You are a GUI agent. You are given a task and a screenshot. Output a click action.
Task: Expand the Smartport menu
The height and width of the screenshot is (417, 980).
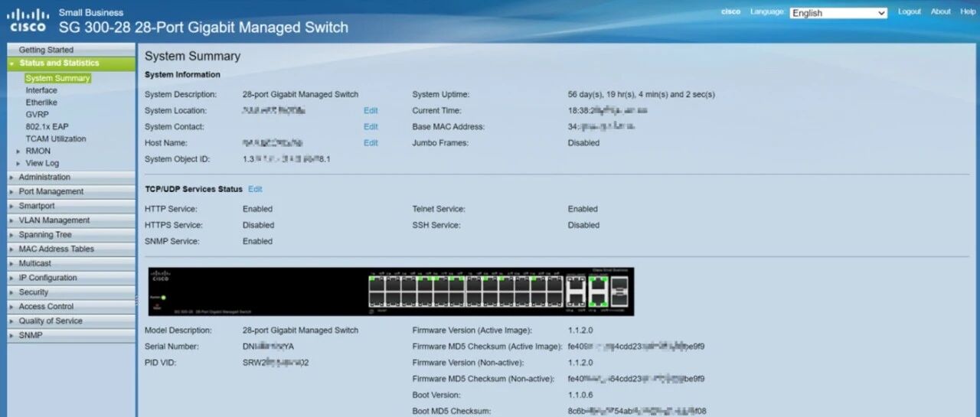pyautogui.click(x=71, y=206)
